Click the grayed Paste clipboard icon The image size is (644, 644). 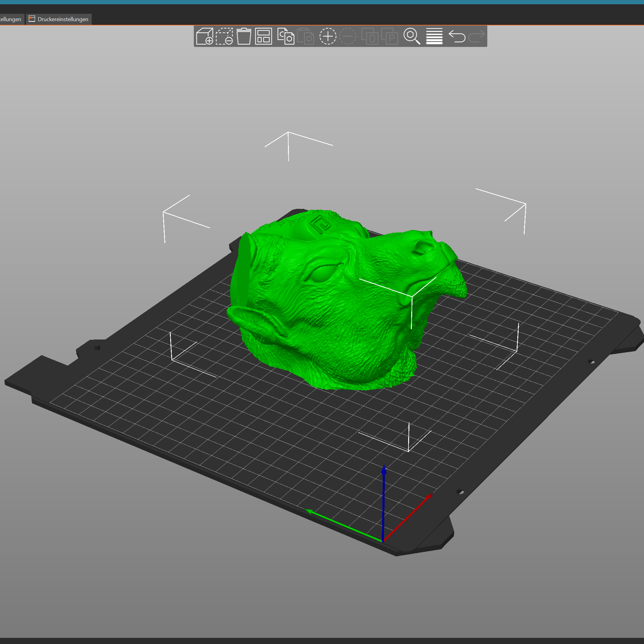(x=305, y=36)
